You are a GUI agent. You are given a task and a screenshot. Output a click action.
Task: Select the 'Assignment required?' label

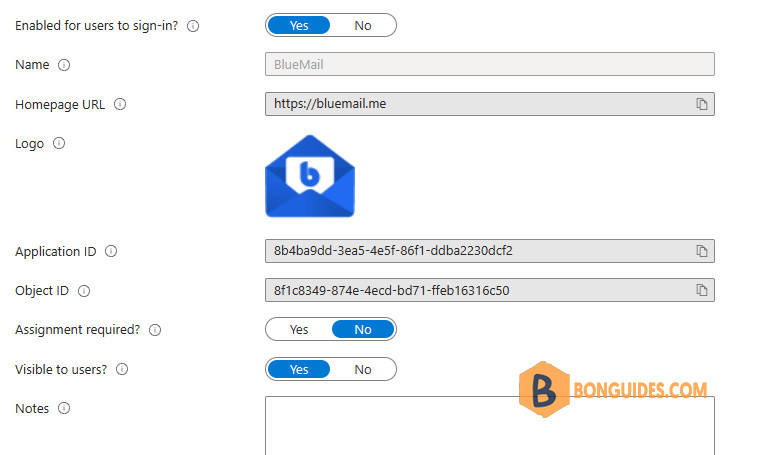pyautogui.click(x=77, y=330)
